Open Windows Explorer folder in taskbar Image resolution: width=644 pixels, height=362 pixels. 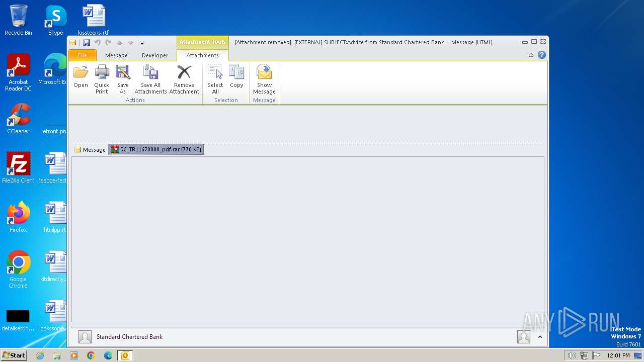pyautogui.click(x=57, y=355)
